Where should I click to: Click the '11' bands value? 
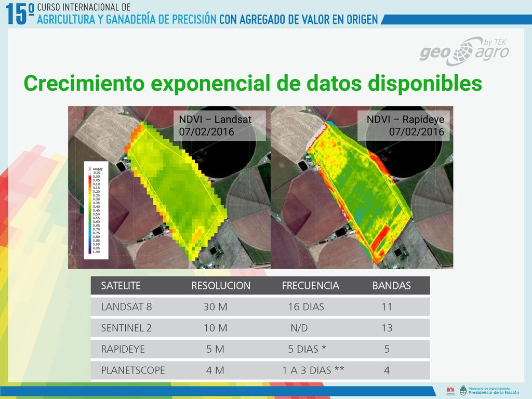(387, 307)
